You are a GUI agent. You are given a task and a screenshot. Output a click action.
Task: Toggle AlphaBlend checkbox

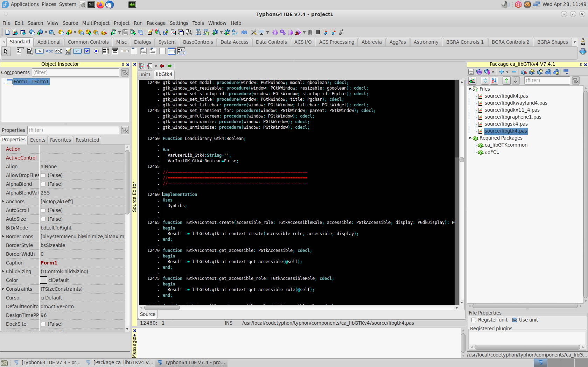pyautogui.click(x=43, y=184)
